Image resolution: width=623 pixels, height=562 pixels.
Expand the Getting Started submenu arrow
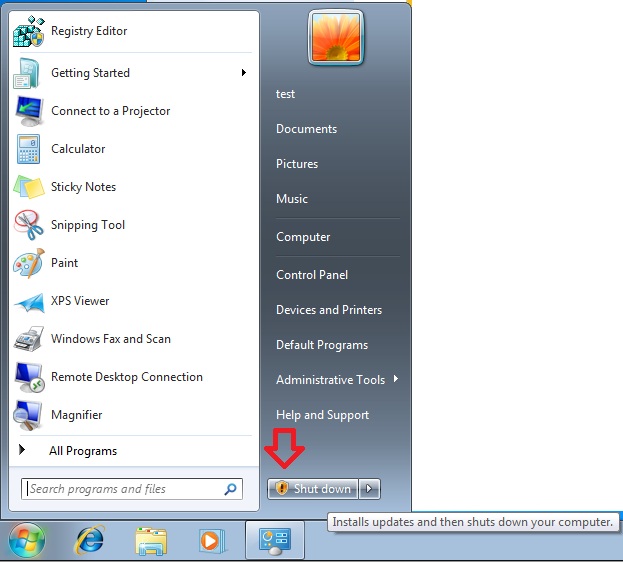click(244, 73)
